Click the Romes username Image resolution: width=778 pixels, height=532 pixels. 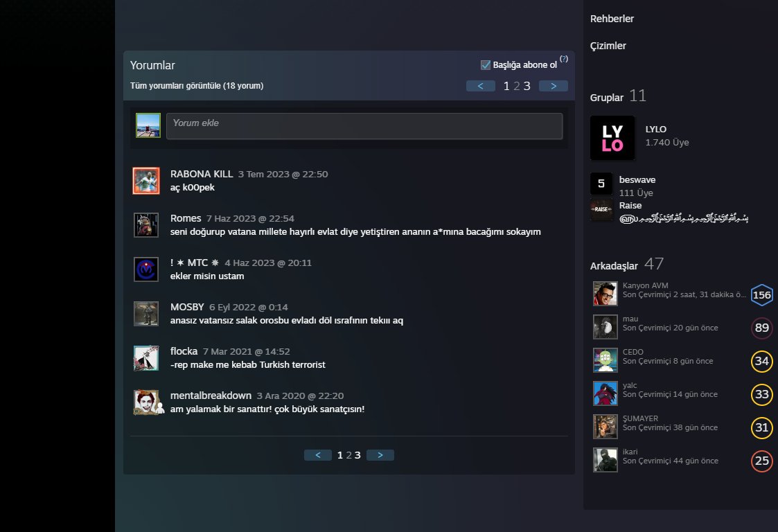(x=186, y=218)
